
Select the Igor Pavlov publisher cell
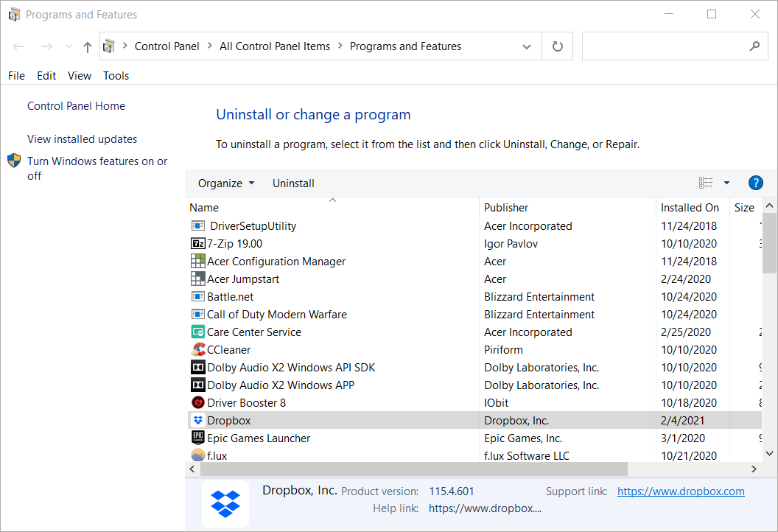[x=511, y=244]
